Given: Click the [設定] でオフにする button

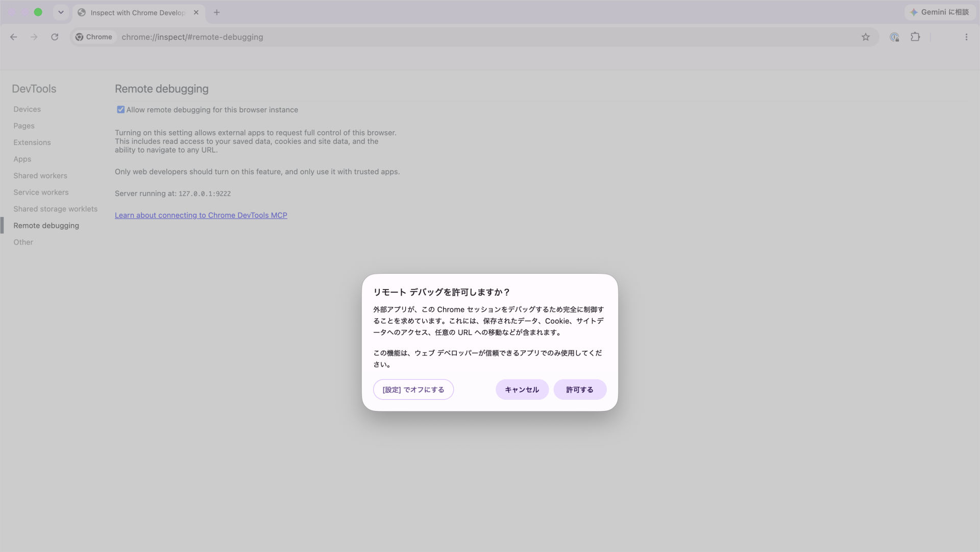Looking at the screenshot, I should 413,390.
